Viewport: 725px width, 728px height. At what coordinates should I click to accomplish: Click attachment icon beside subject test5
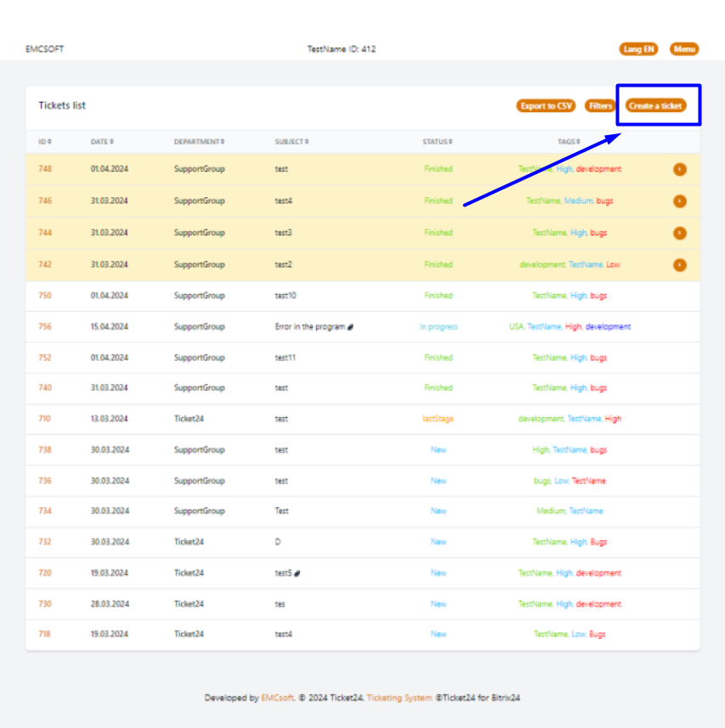298,573
